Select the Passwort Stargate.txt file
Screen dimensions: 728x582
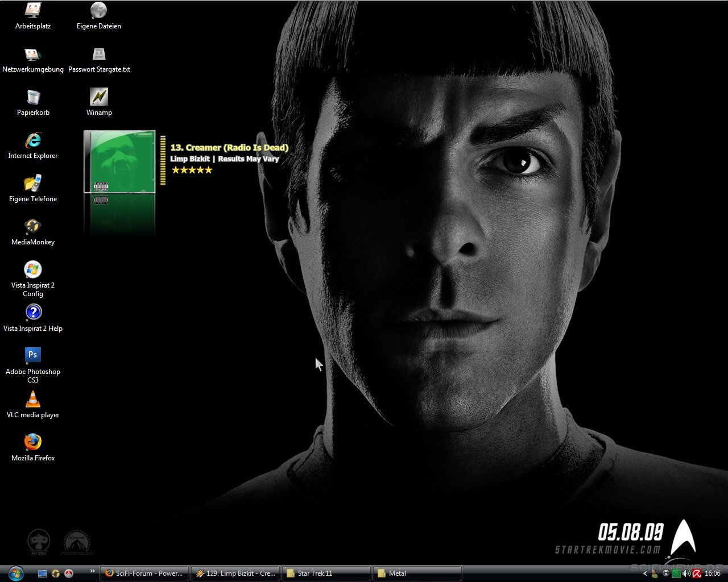tap(99, 55)
